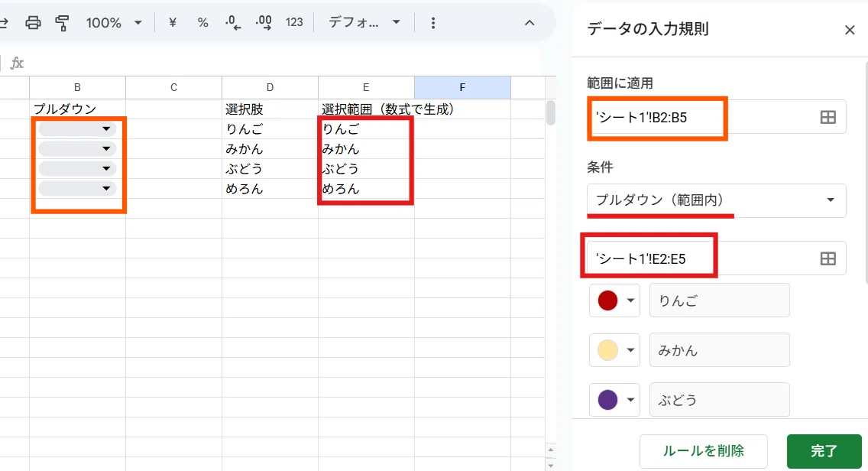Open the デフォ... font dropdown
The height and width of the screenshot is (471, 868).
[x=364, y=23]
